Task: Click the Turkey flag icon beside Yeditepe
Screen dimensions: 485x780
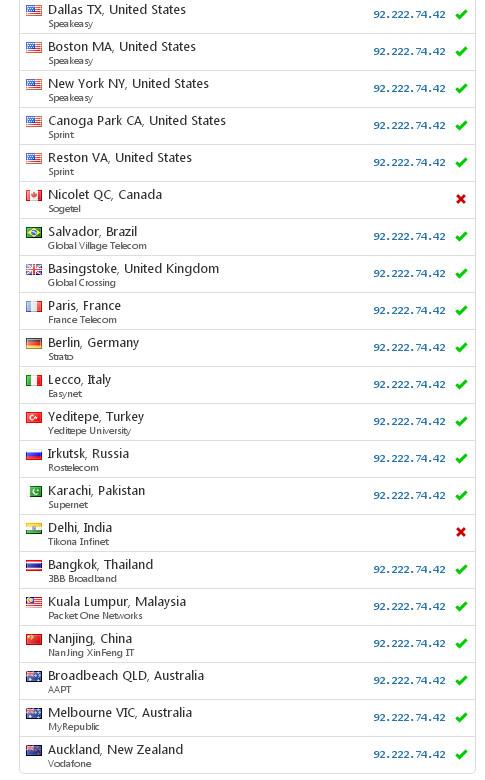Action: [34, 417]
